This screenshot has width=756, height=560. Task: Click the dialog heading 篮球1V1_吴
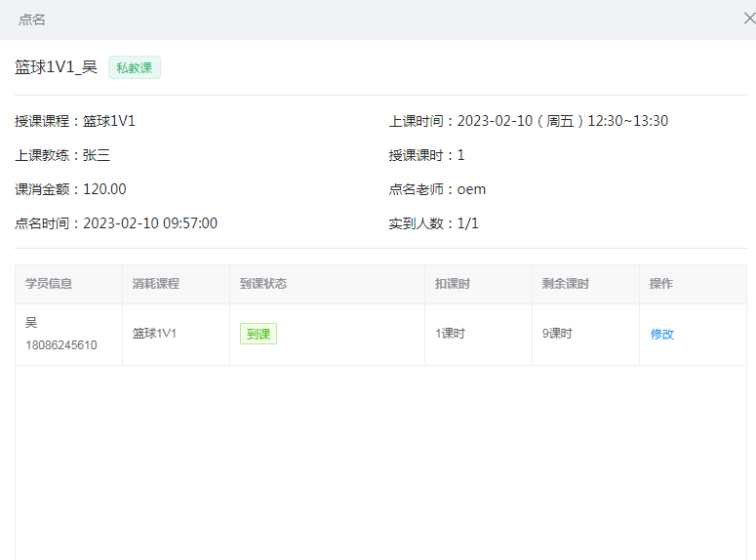(56, 67)
